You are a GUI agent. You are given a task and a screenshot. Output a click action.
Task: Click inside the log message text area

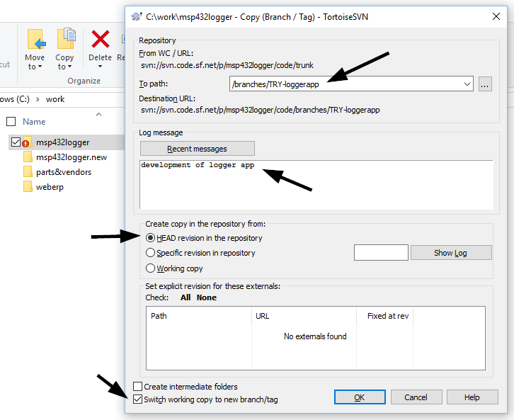315,184
